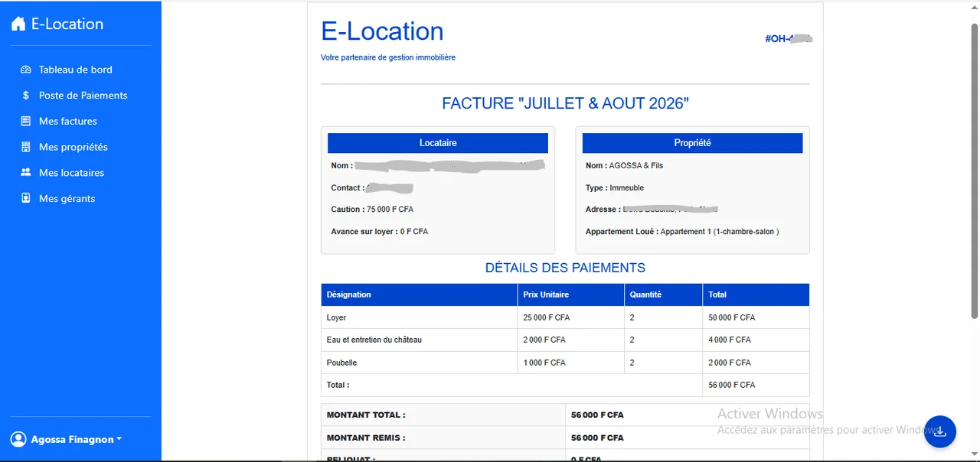Click the Mes gérants badge icon

pos(26,198)
